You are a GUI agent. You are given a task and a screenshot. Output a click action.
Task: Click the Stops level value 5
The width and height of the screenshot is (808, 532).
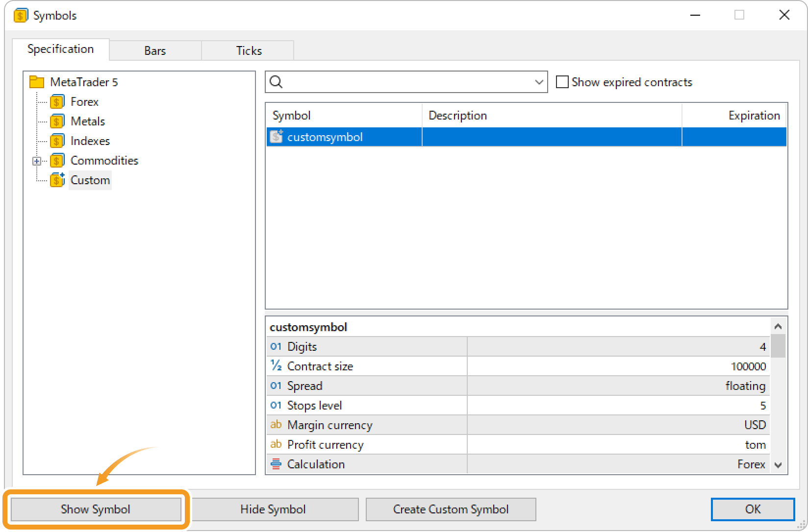(x=763, y=406)
